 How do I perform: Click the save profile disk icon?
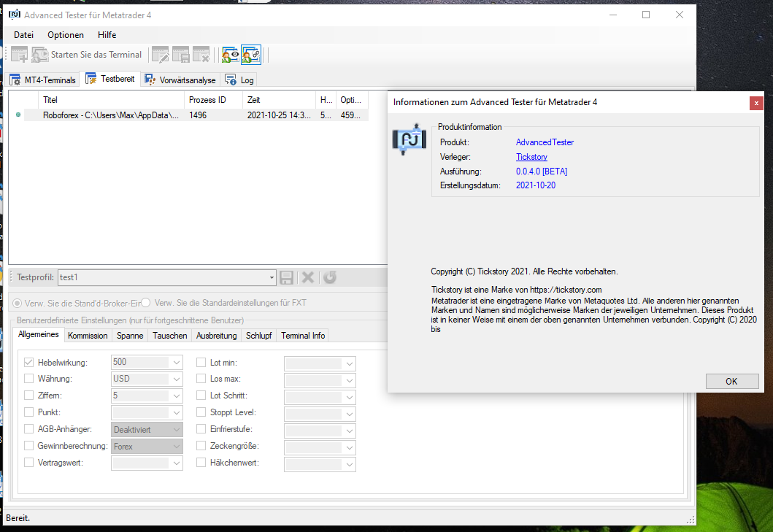pyautogui.click(x=286, y=277)
